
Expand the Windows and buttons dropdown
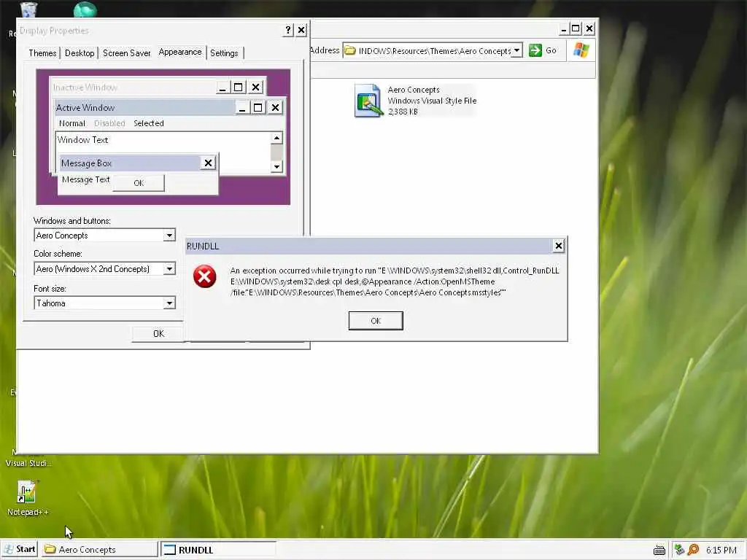tap(169, 236)
